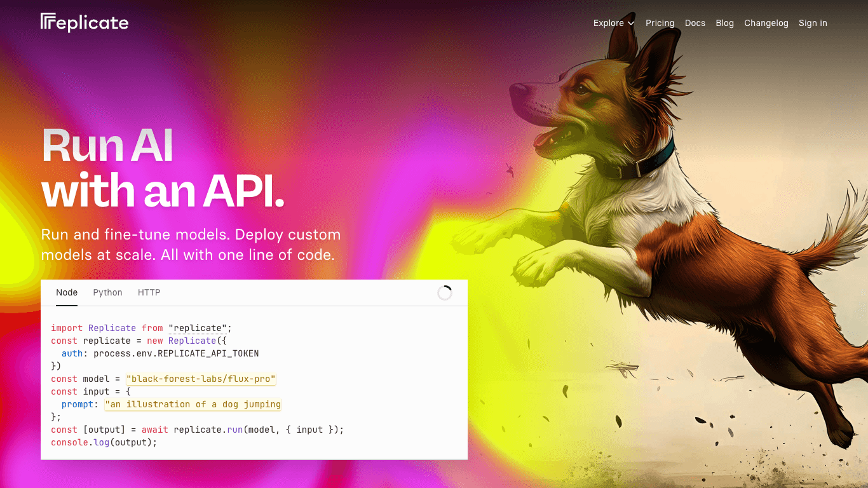Open the Replicate logo home link
The height and width of the screenshot is (488, 868).
pos(85,23)
